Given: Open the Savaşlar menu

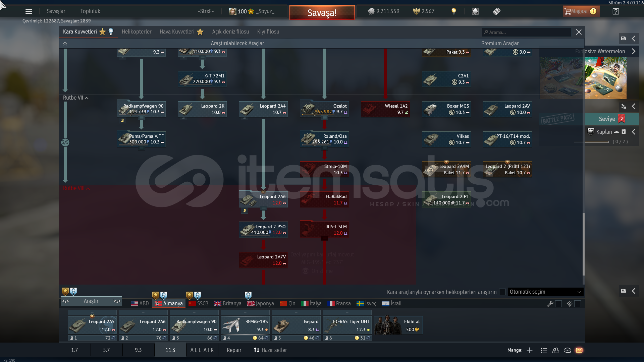Looking at the screenshot, I should click(56, 11).
